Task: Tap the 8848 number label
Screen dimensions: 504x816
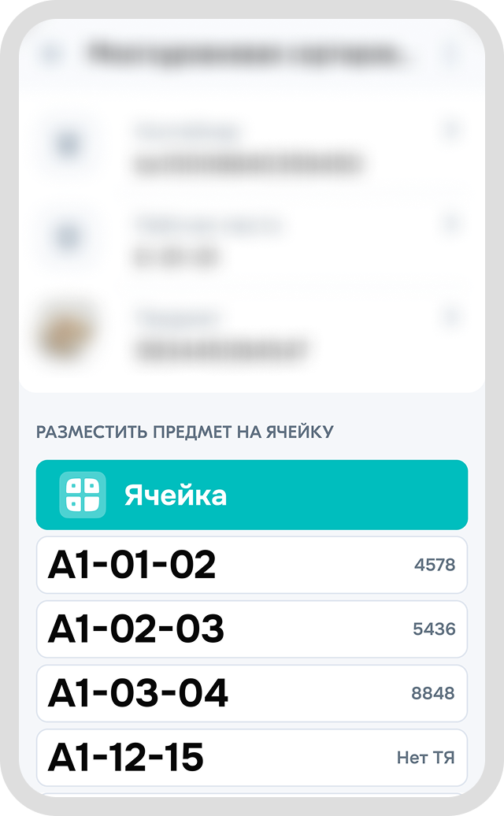Action: pos(433,693)
